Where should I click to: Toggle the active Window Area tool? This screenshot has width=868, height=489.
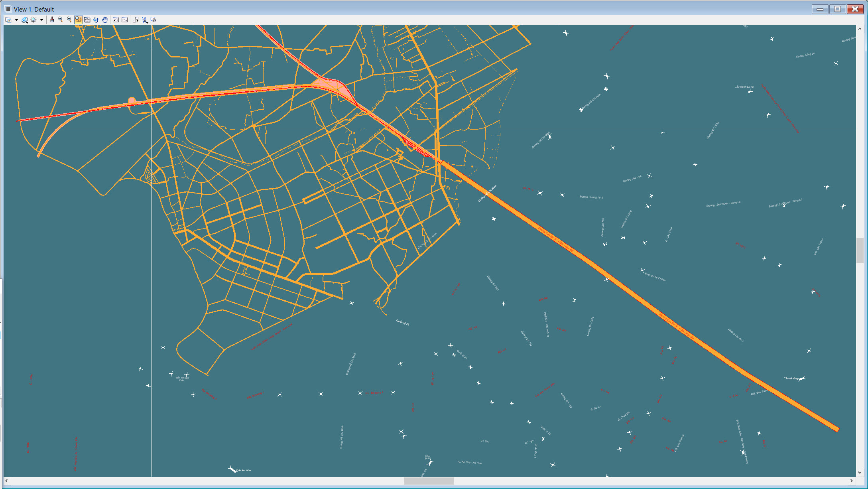pos(78,20)
